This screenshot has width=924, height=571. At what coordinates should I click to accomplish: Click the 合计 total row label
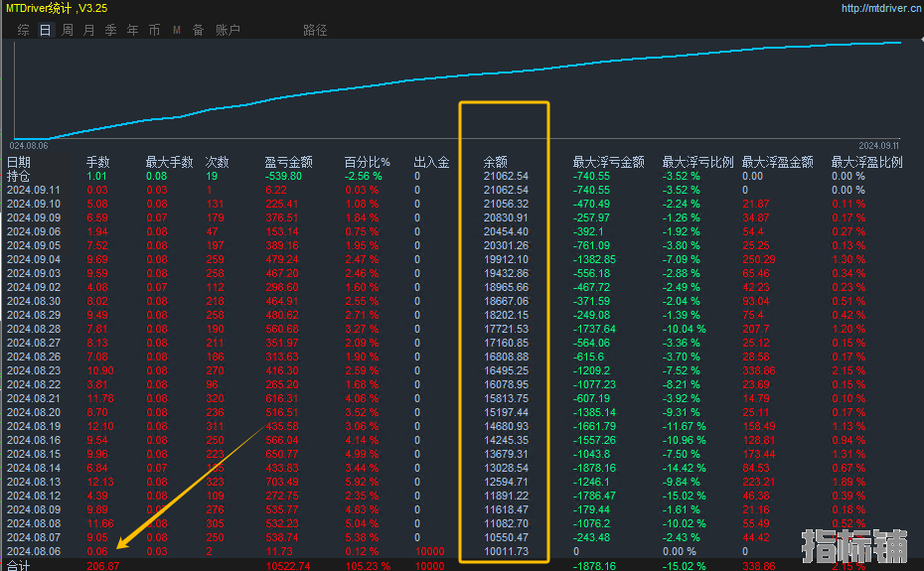tap(19, 565)
